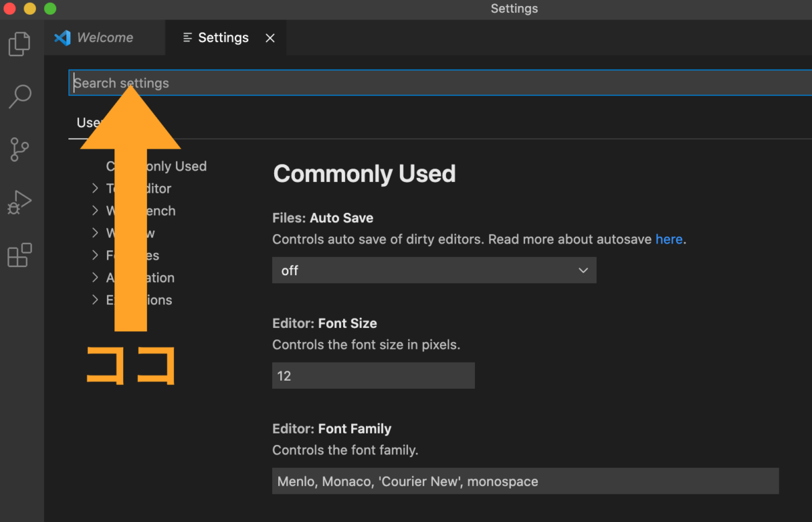Click the Editor Font Size field
The width and height of the screenshot is (812, 522).
click(373, 375)
